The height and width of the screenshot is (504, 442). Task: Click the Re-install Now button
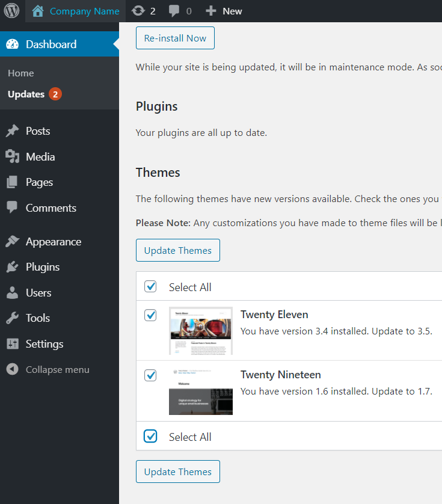click(175, 38)
